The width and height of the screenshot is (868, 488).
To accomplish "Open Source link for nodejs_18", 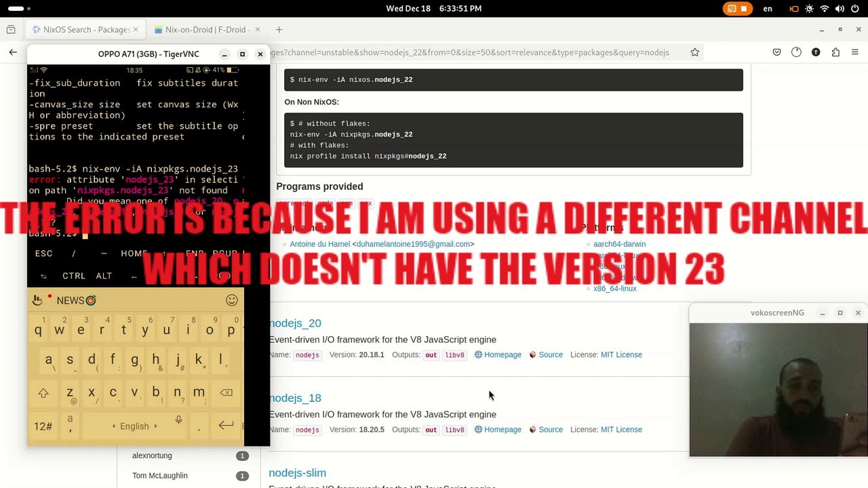I will (x=546, y=429).
